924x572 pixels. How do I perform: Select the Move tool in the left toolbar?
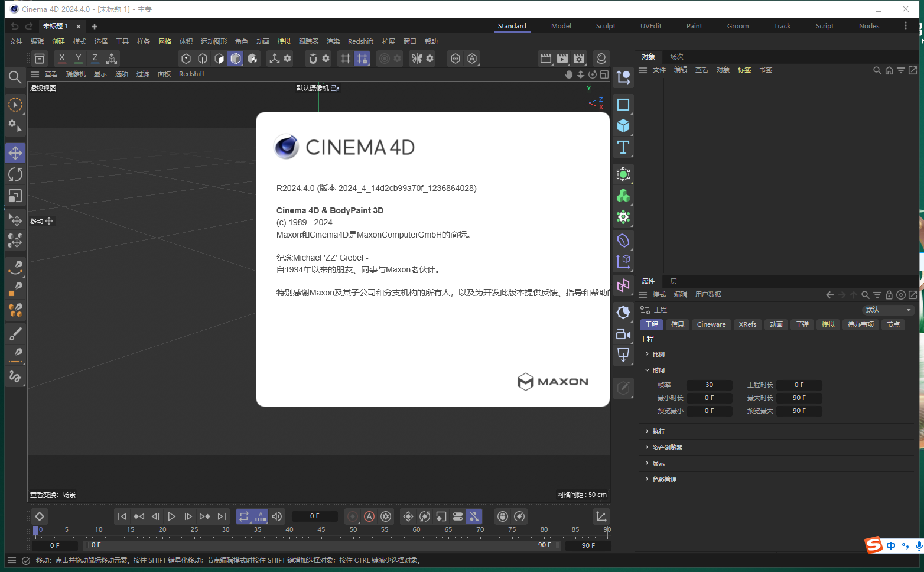tap(15, 152)
